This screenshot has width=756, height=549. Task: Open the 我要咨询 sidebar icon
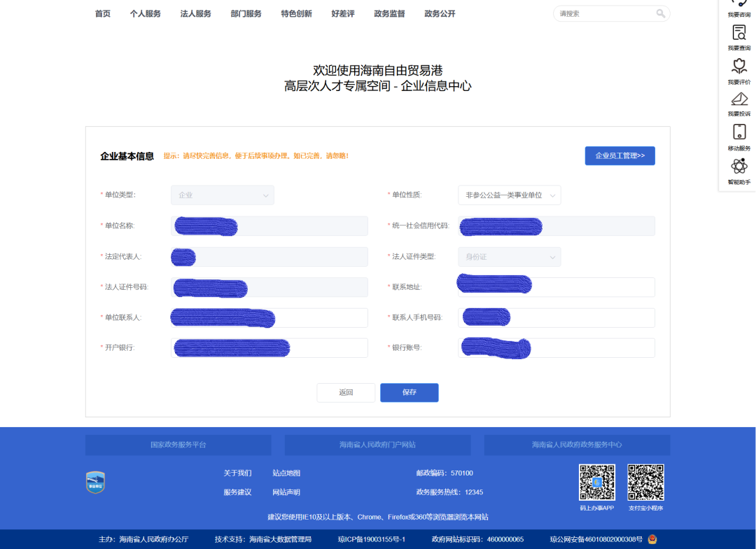click(x=738, y=6)
